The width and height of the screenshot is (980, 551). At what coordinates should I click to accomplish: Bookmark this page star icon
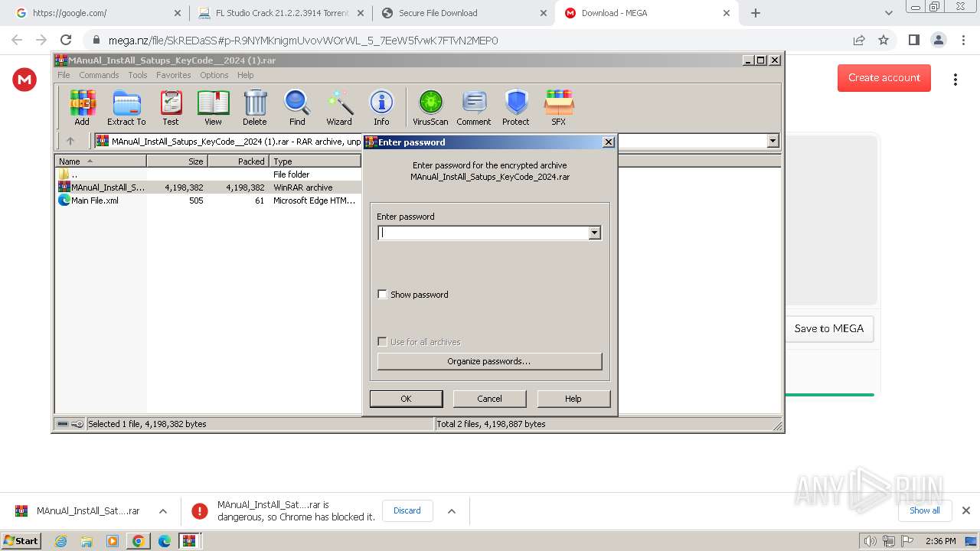coord(884,40)
